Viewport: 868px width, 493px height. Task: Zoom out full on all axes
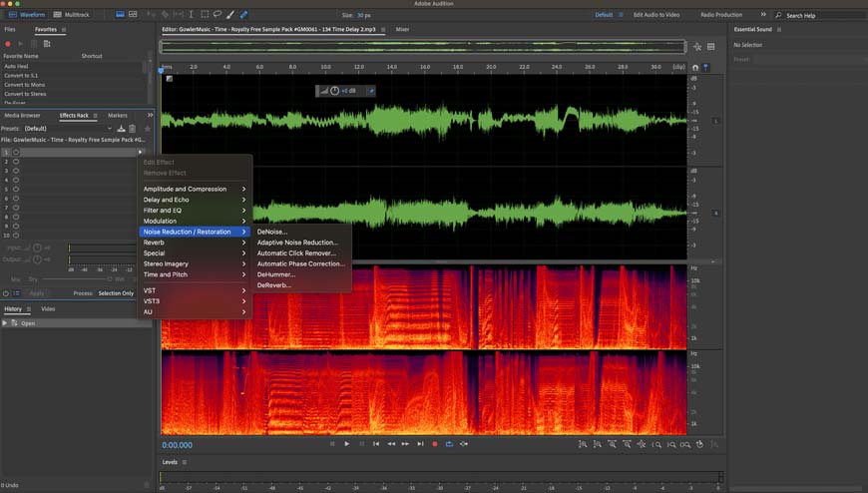click(642, 444)
